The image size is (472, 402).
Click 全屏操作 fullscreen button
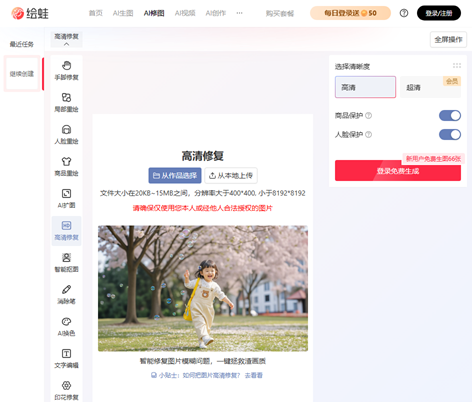coord(448,40)
